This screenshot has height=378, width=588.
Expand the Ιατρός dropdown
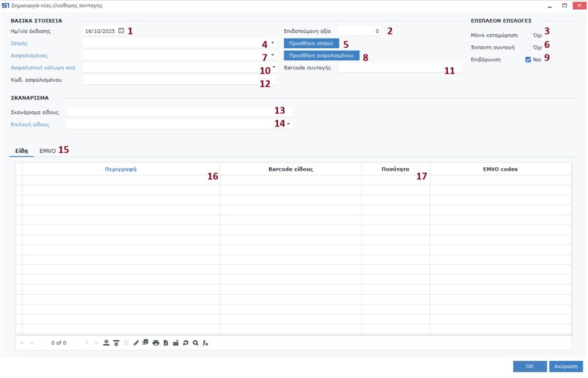pos(272,43)
